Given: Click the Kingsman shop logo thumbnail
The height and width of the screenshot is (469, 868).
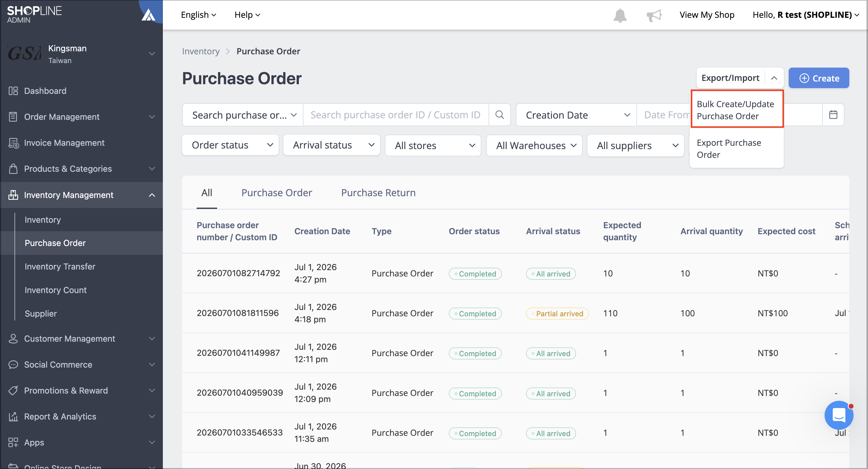Looking at the screenshot, I should 25,54.
